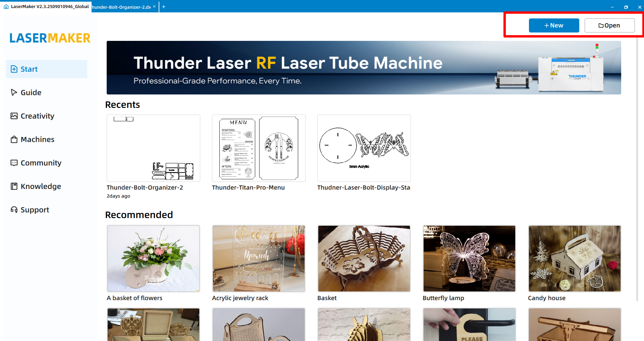Click the Machines bag icon
The image size is (644, 341).
[14, 139]
